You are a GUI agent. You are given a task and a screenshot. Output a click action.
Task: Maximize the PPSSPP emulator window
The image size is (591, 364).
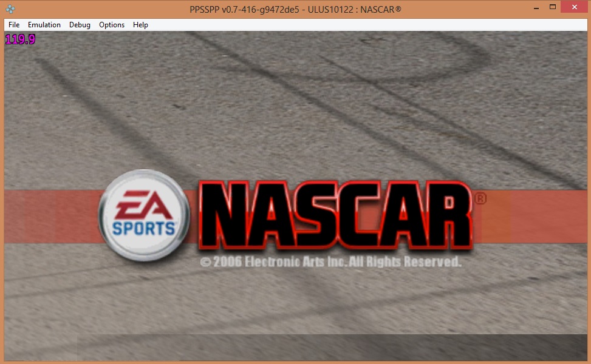pyautogui.click(x=553, y=7)
